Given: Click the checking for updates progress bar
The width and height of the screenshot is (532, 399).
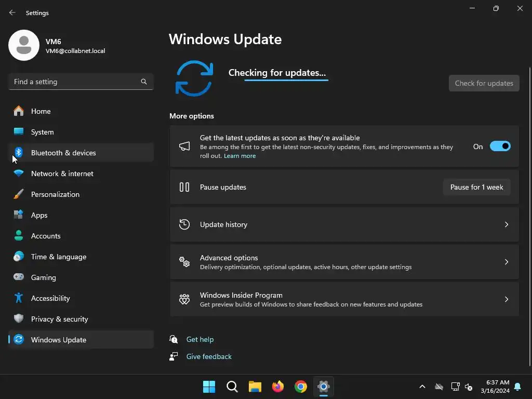Looking at the screenshot, I should [286, 81].
